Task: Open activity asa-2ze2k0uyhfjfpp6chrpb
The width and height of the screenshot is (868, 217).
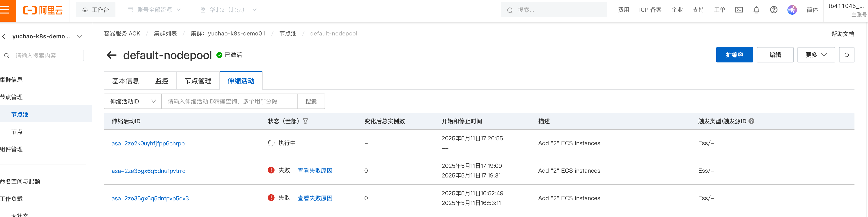Action: coord(148,143)
